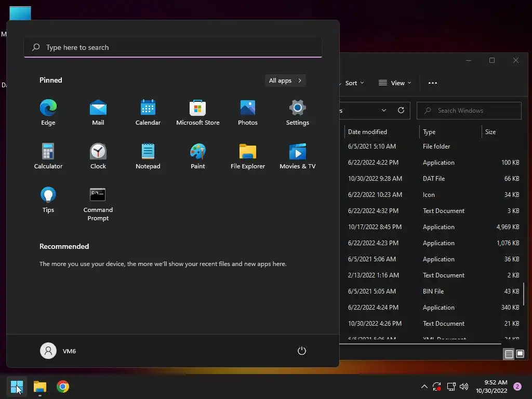Image resolution: width=532 pixels, height=399 pixels.
Task: Switch to details view in File Explorer
Action: (509, 354)
